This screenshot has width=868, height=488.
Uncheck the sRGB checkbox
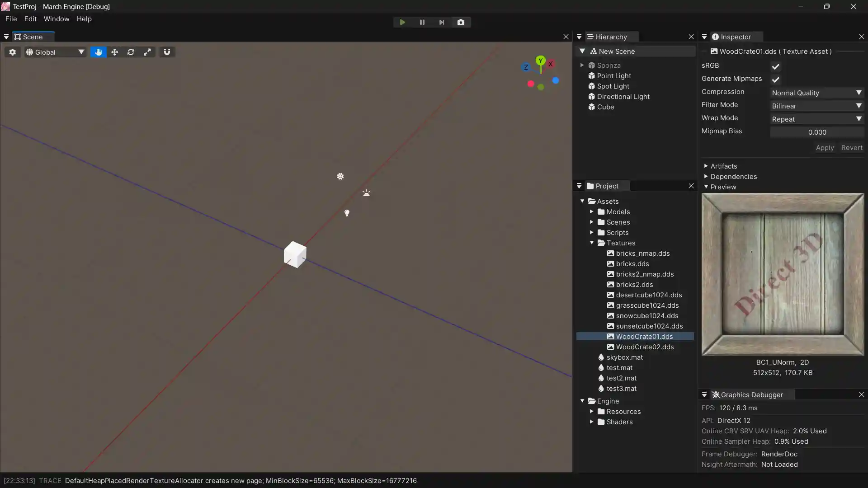pos(775,66)
